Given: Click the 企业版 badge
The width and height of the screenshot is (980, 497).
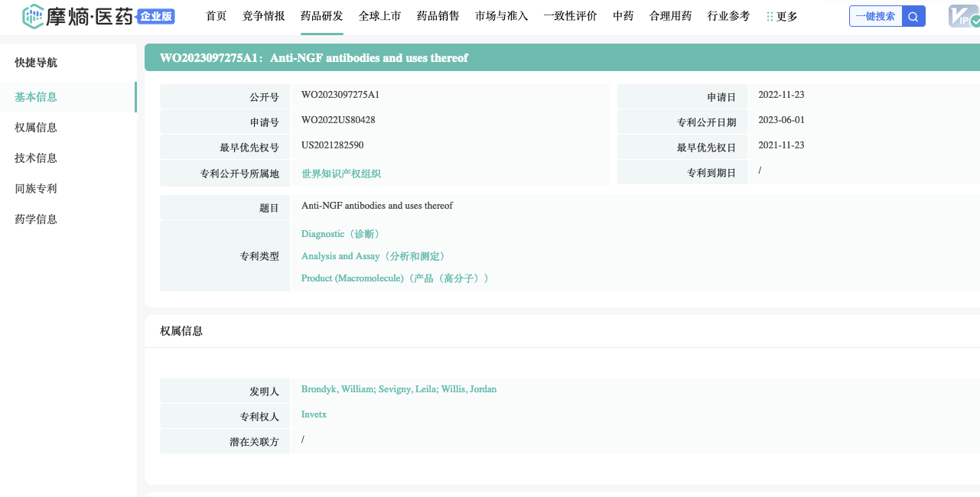Looking at the screenshot, I should (x=157, y=16).
